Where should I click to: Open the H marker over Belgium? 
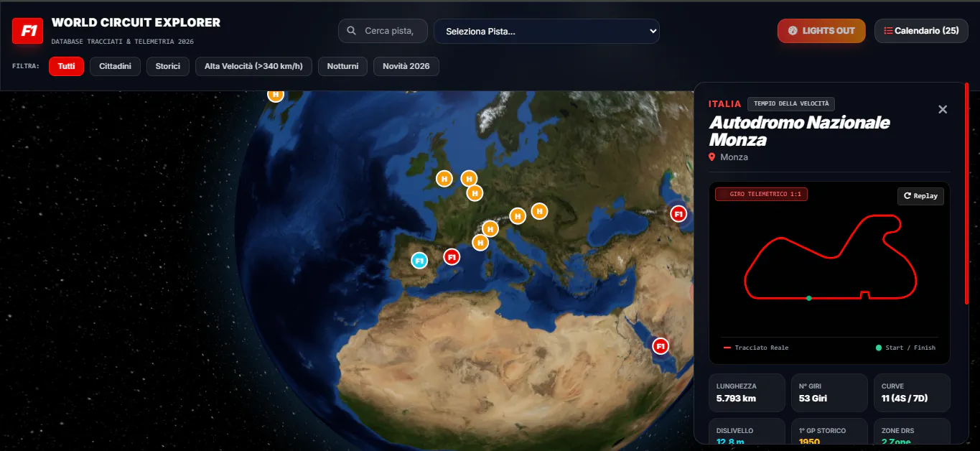[x=475, y=192]
